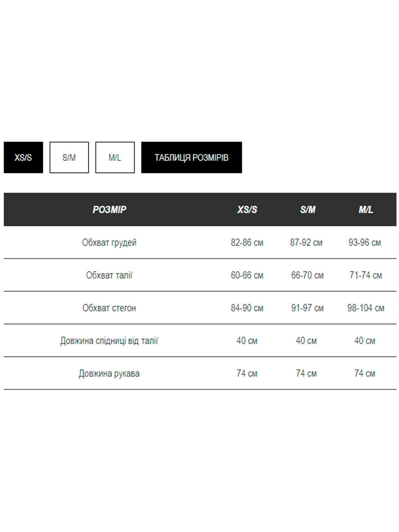
Task: Select the Обхват талії row label
Action: (x=109, y=275)
